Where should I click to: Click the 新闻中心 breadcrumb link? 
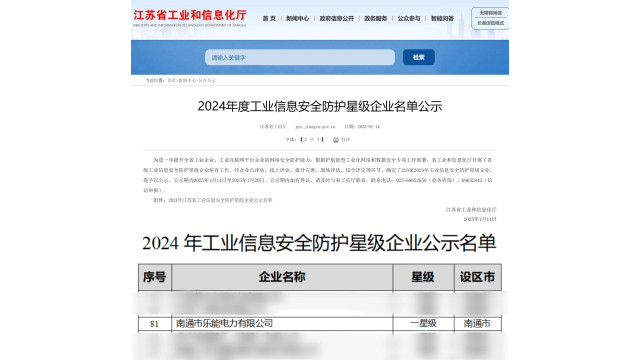(187, 80)
